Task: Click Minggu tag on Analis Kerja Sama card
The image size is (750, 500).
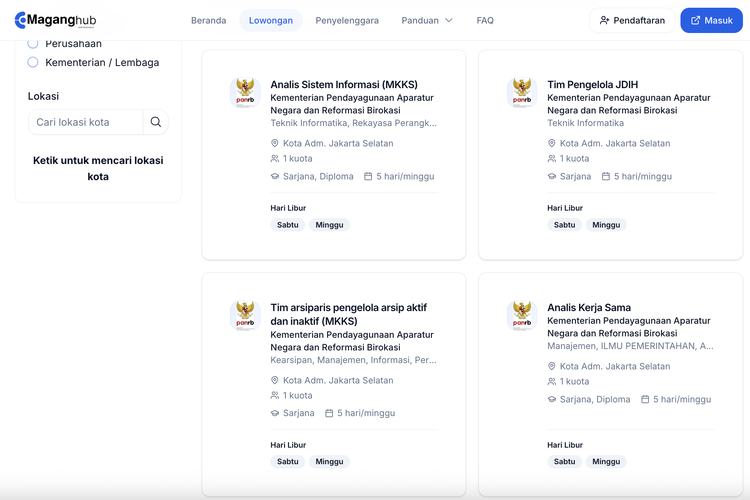Action: (606, 462)
